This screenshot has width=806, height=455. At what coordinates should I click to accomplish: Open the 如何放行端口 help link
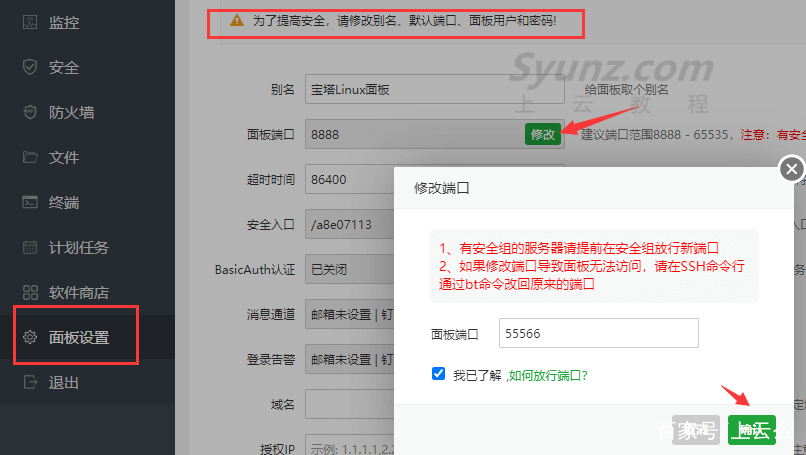click(548, 376)
